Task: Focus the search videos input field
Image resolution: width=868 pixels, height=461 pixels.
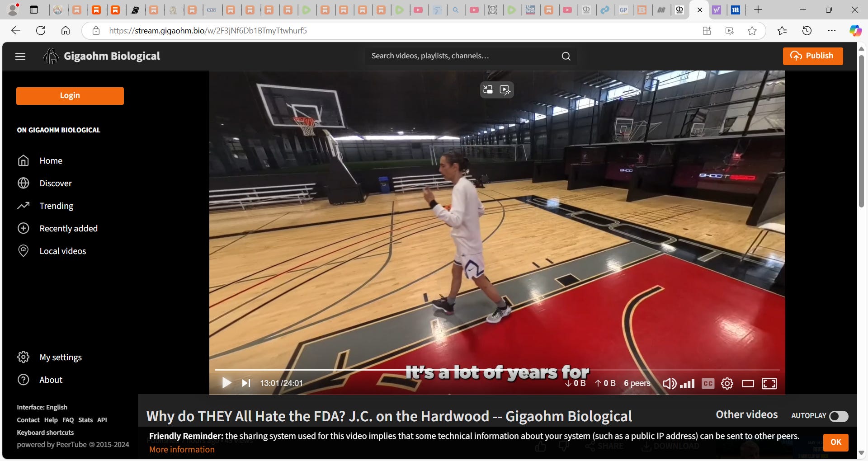Action: pyautogui.click(x=461, y=56)
